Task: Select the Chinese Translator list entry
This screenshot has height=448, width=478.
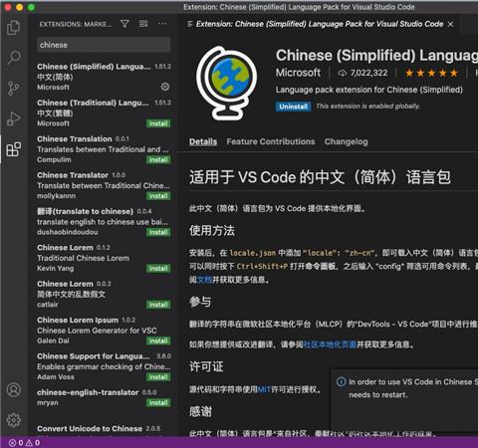Action: [104, 185]
